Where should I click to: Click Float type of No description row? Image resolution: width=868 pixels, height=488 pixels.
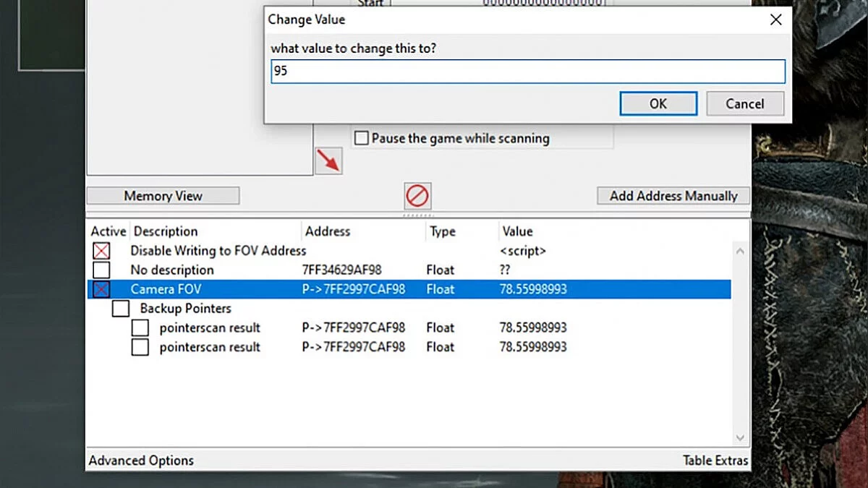(x=441, y=270)
